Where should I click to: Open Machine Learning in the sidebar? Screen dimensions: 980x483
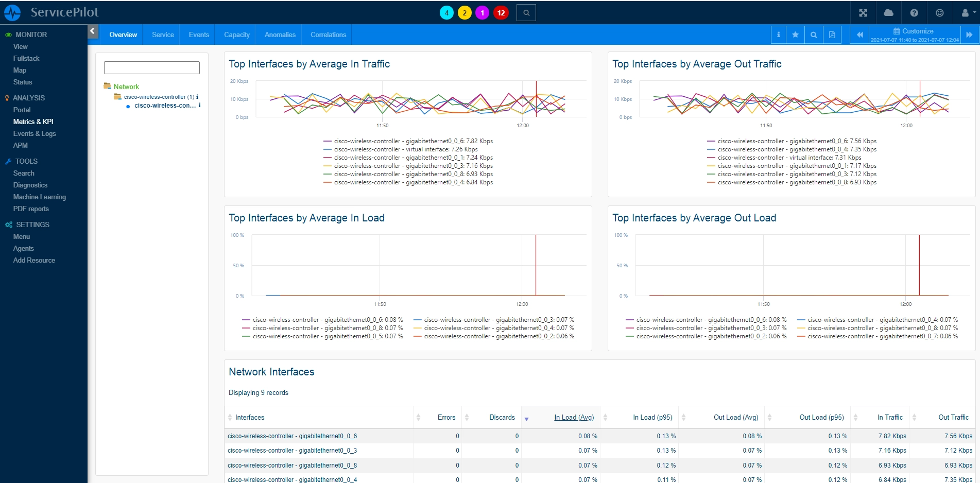[x=40, y=197]
